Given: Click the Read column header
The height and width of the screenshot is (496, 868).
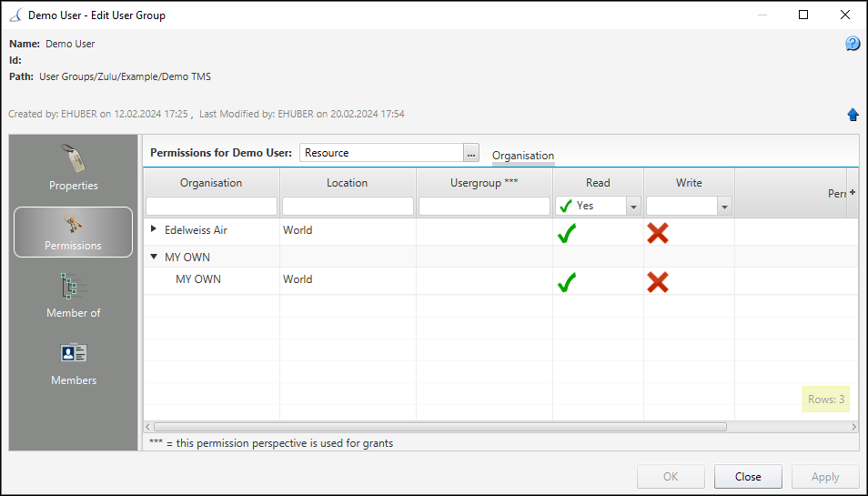Looking at the screenshot, I should coord(598,183).
